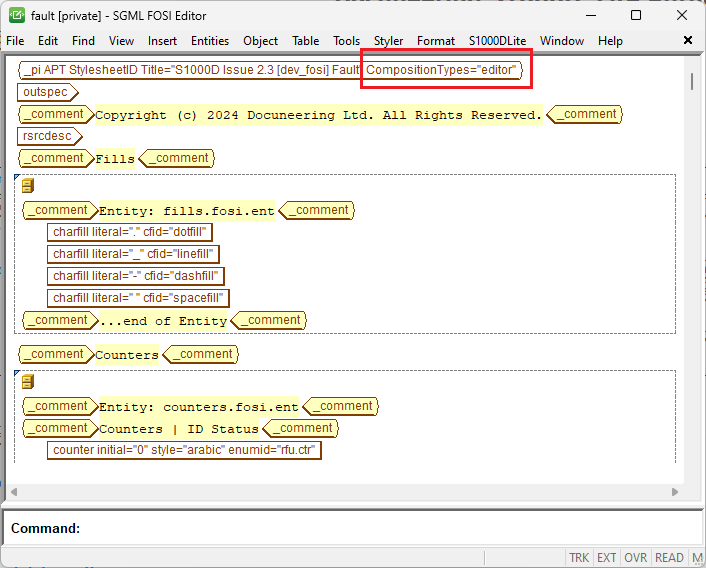Open the Insert menu
706x568 pixels.
pyautogui.click(x=162, y=41)
